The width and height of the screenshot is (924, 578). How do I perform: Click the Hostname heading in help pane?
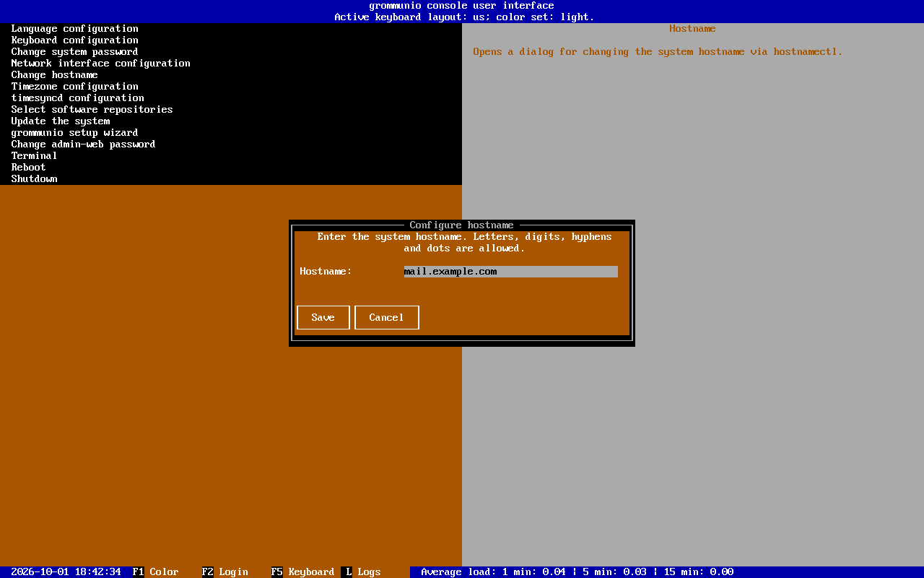(x=692, y=29)
